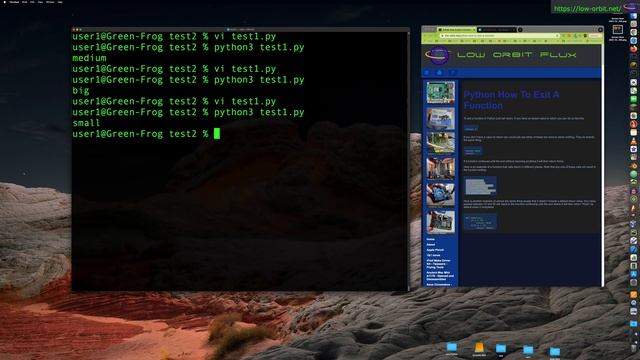Click the output line "big" in the Terminal
This screenshot has height=360, width=640.
click(x=81, y=91)
